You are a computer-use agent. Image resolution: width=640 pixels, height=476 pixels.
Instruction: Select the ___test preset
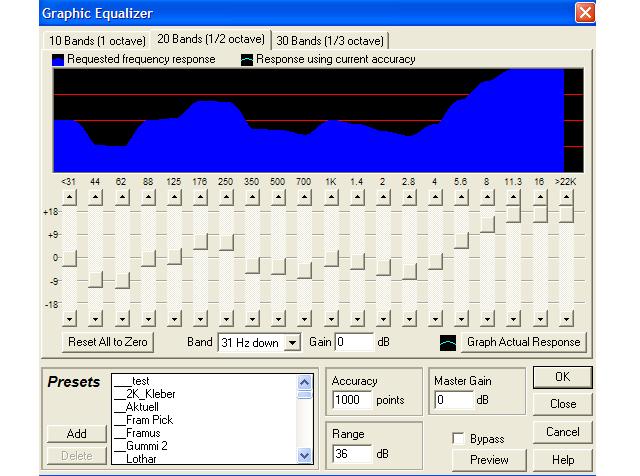pyautogui.click(x=132, y=381)
